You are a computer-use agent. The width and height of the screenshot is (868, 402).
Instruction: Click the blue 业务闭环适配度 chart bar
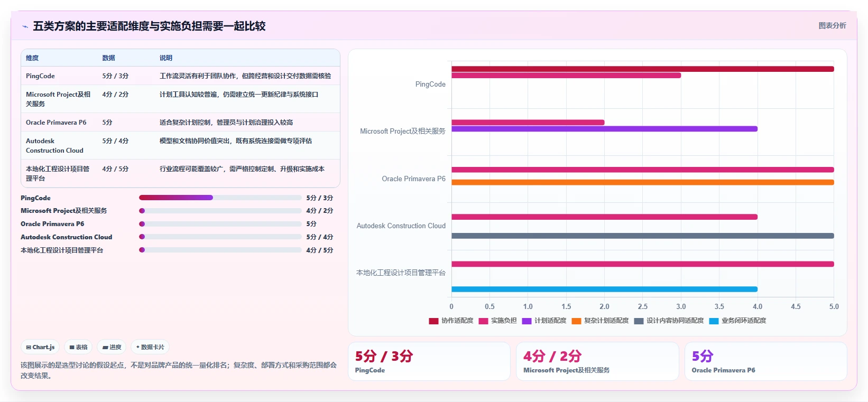point(604,289)
